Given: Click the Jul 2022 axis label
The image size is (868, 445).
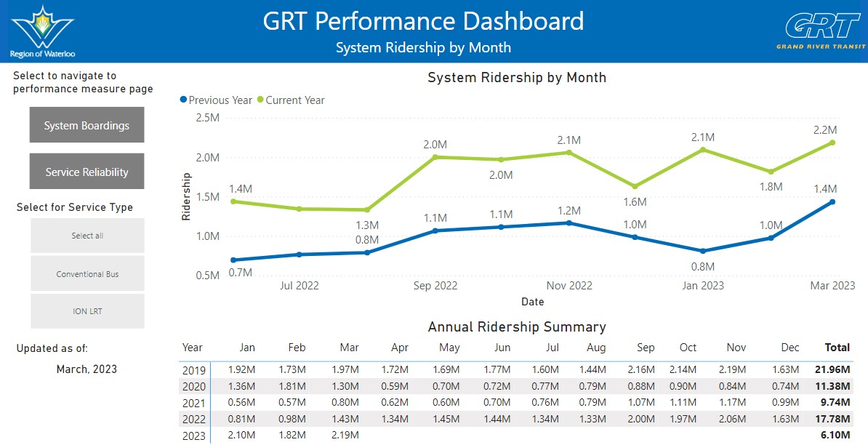Looking at the screenshot, I should [x=300, y=286].
